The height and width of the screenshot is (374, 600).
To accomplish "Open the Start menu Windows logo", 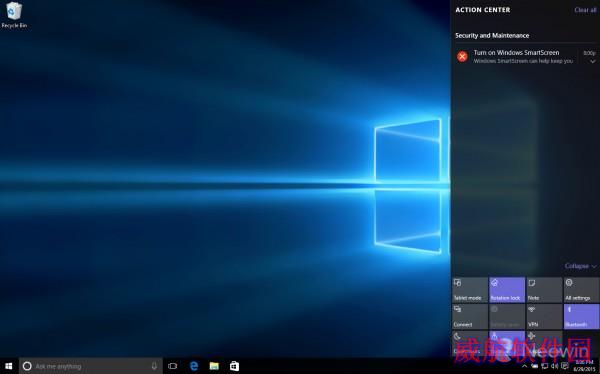I will 9,366.
